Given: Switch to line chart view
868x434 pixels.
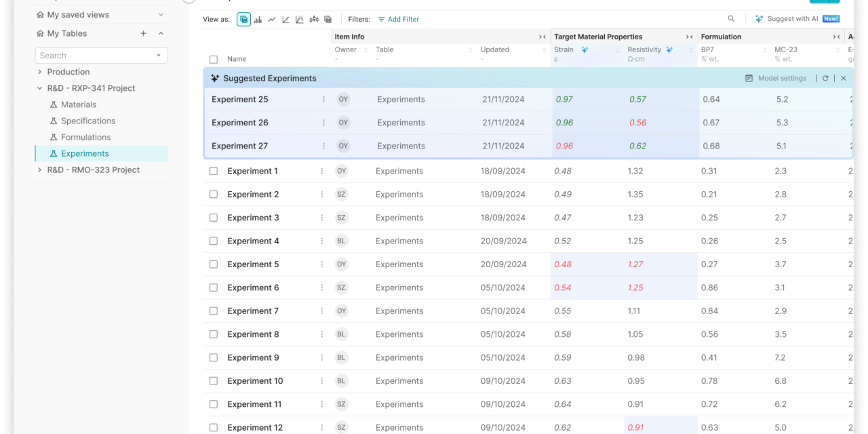Looking at the screenshot, I should tap(272, 20).
